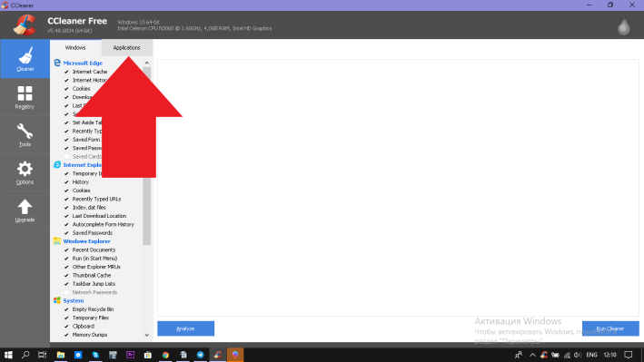
Task: Click the empty results panel
Action: tap(398, 188)
